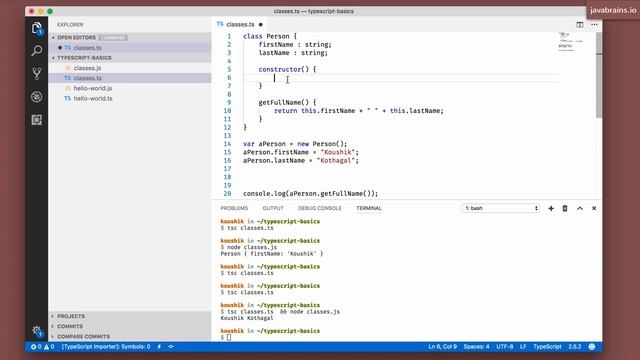Click the 'class Person' declaration line
The image size is (640, 360).
(x=270, y=36)
